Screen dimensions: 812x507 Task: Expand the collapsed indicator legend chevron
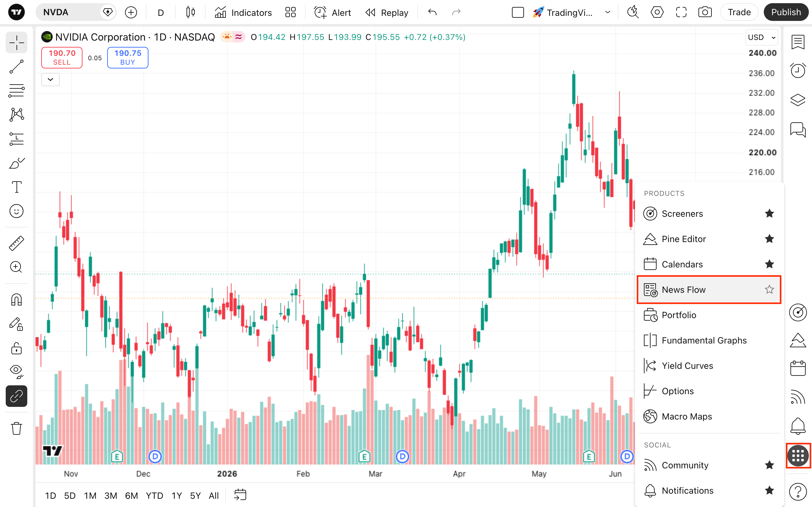[50, 80]
